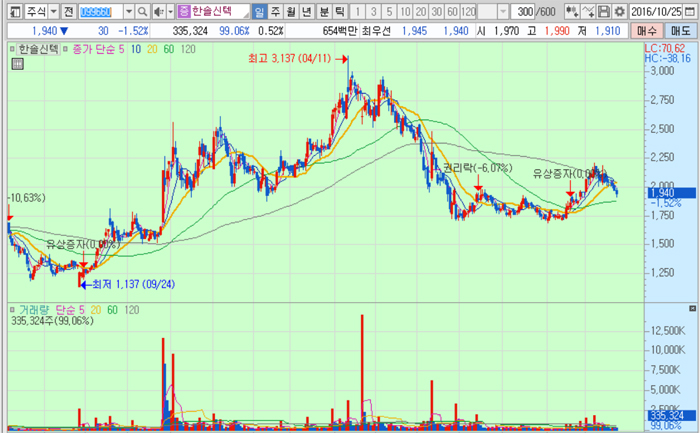Toggle the 종가 단순 moving average checkbox
Screen dimensions: 700x433
[65, 48]
